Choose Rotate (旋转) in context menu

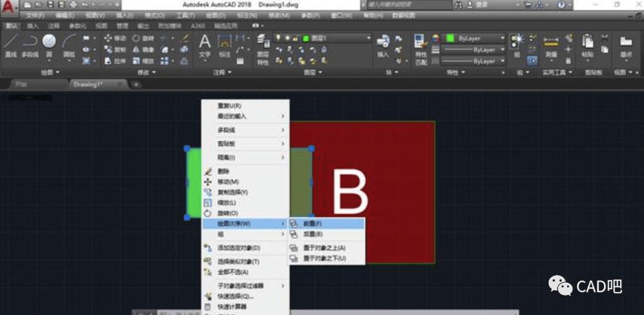click(245, 214)
